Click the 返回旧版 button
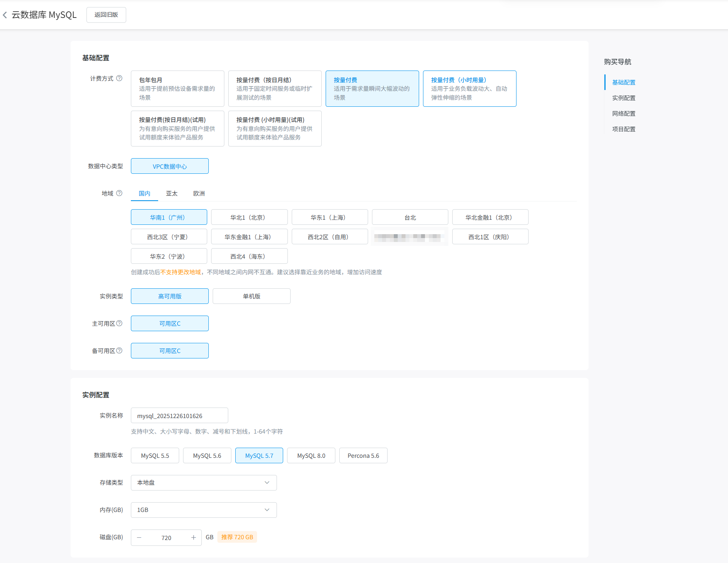The height and width of the screenshot is (563, 728). click(106, 15)
